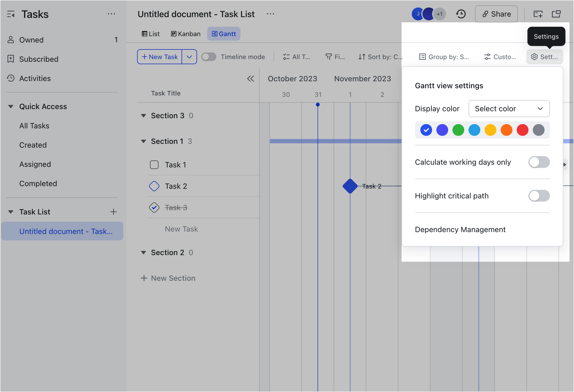Check the Task 1 checkbox

click(154, 165)
